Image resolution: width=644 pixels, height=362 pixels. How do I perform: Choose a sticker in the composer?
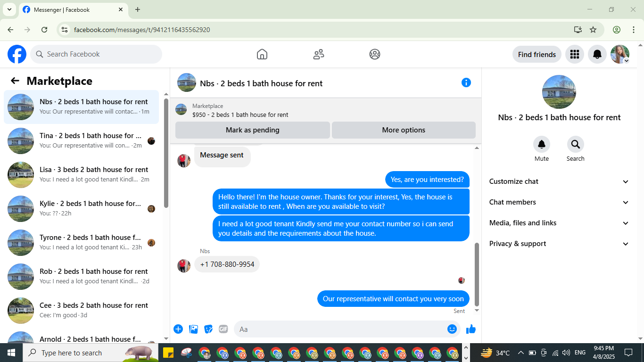click(208, 329)
